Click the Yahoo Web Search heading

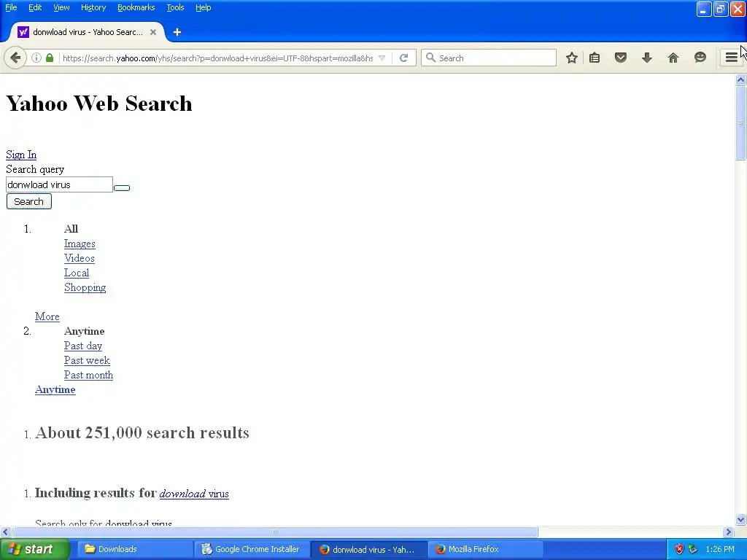point(99,104)
